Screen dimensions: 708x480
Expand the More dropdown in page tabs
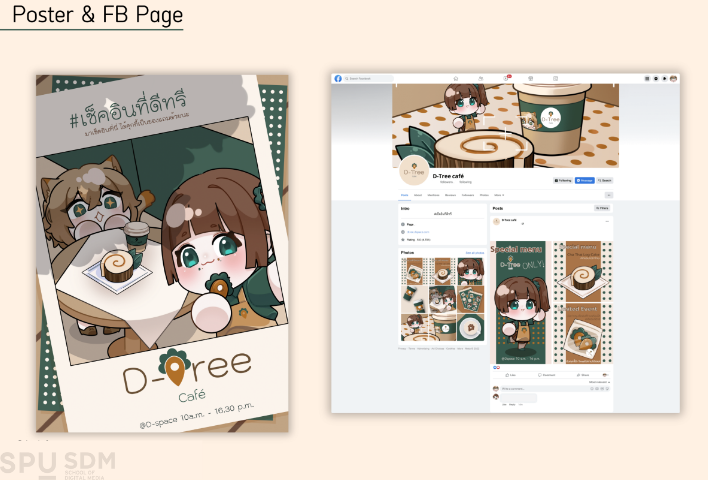pos(497,195)
